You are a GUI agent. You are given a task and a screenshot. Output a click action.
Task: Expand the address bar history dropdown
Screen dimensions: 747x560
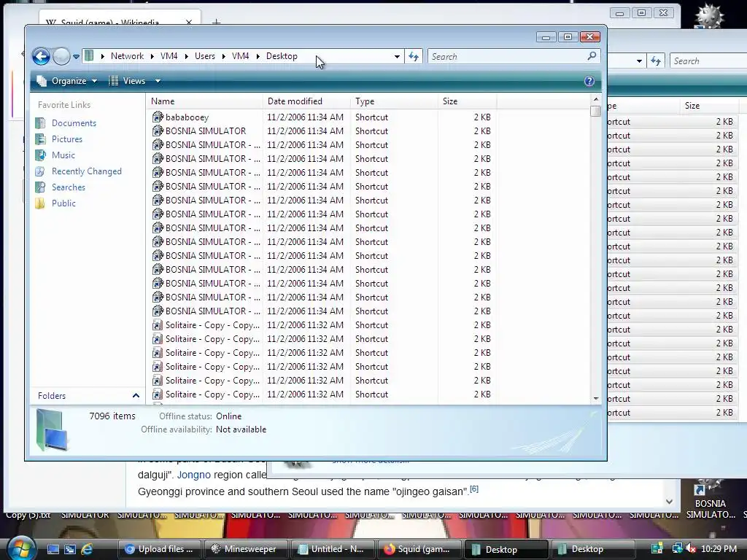tap(397, 57)
